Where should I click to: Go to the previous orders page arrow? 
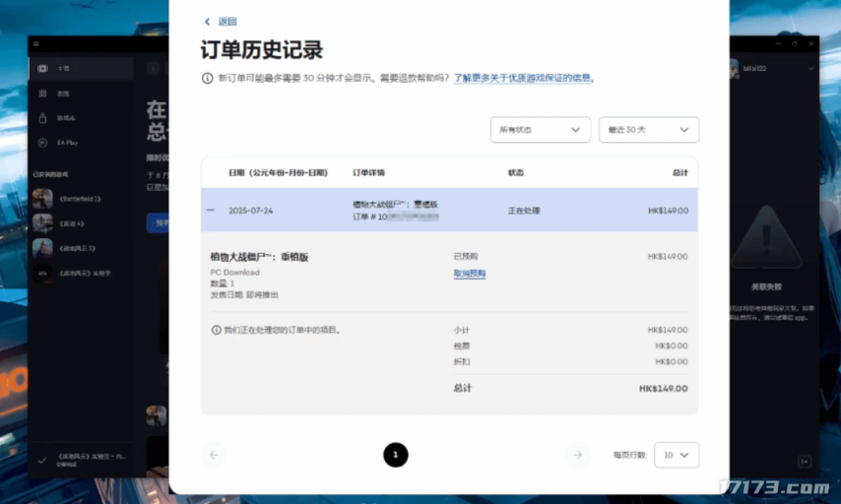pyautogui.click(x=214, y=455)
